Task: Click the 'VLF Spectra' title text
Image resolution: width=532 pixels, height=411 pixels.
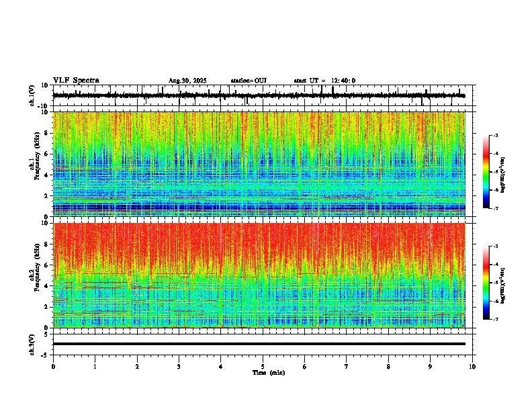Action: coord(76,81)
